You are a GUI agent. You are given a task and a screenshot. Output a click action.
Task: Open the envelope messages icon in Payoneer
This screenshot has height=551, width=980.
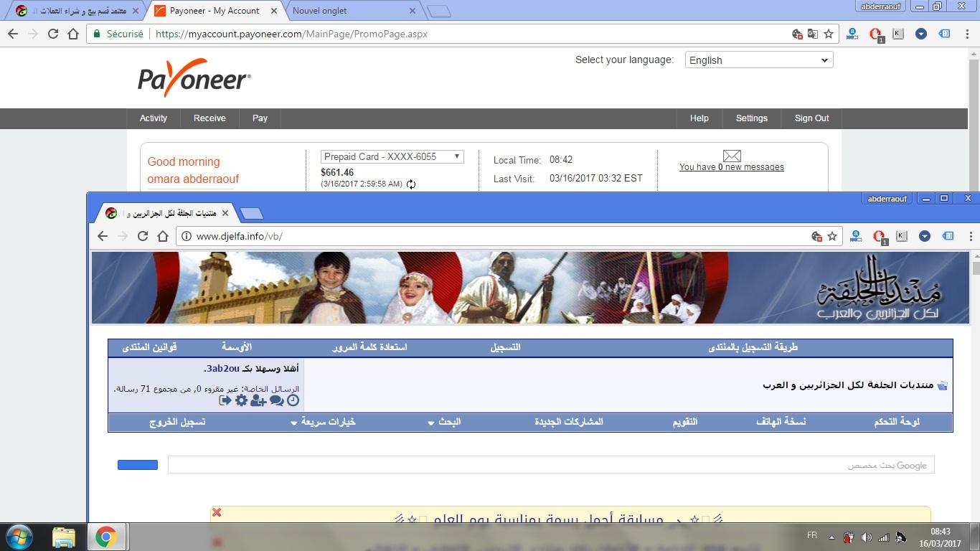[x=732, y=156]
